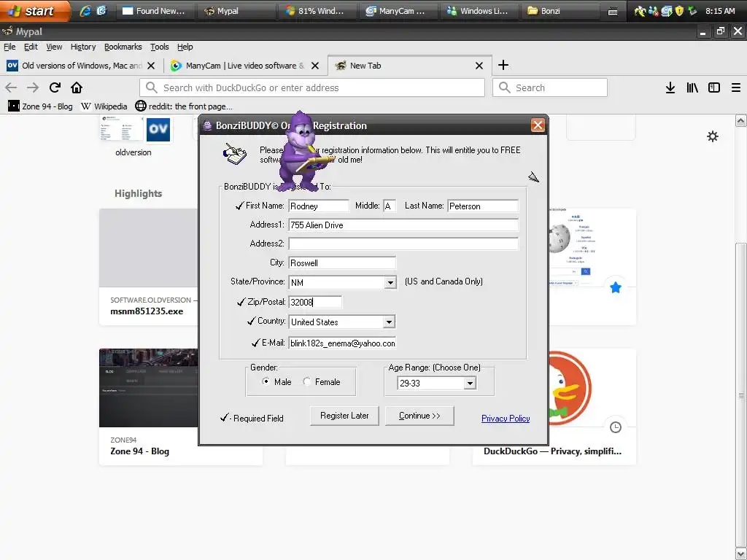This screenshot has height=560, width=747.
Task: Click the First Name input field
Action: coord(319,206)
